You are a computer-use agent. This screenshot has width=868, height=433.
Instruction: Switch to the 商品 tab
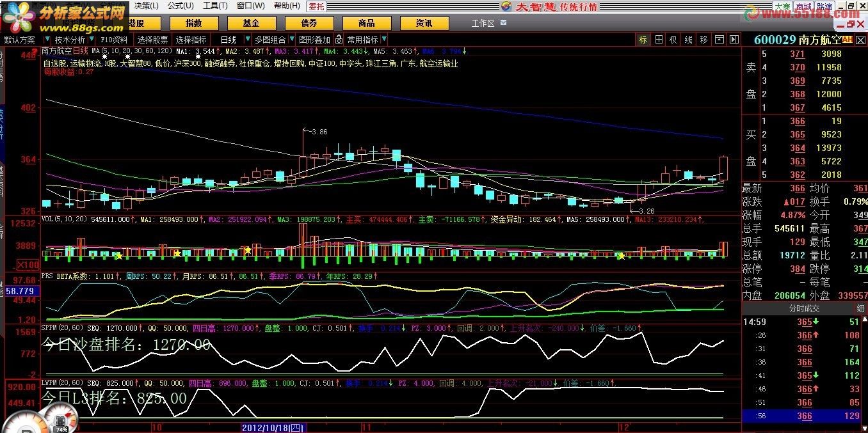pyautogui.click(x=366, y=23)
